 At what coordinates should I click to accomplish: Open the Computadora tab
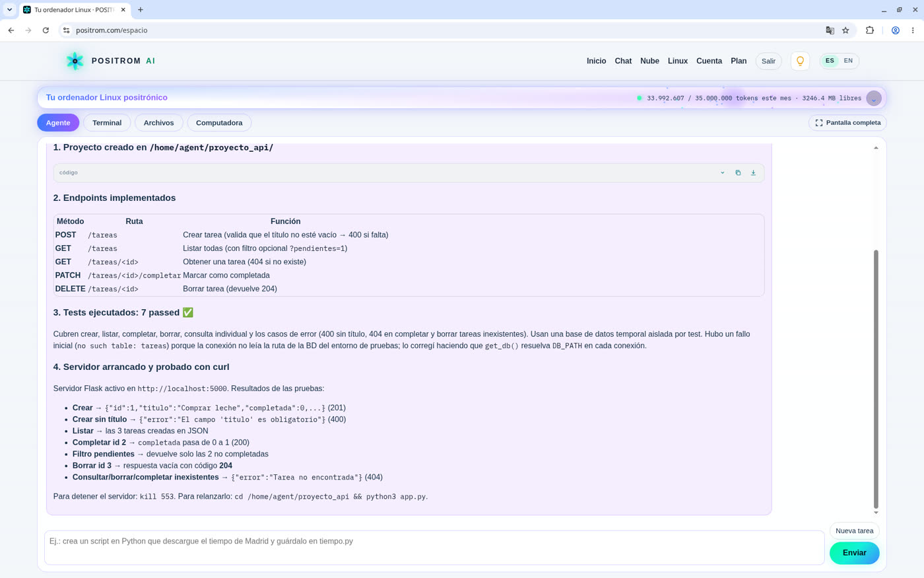219,123
